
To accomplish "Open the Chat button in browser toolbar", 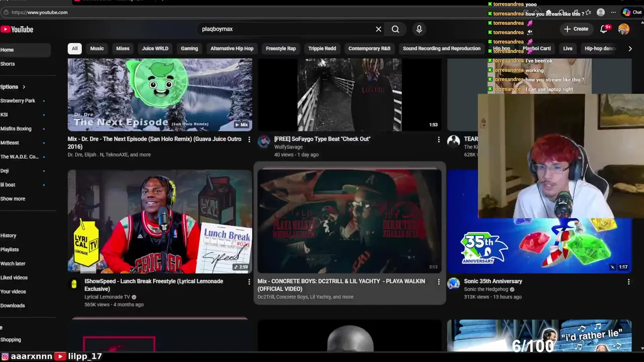I will 632,12.
